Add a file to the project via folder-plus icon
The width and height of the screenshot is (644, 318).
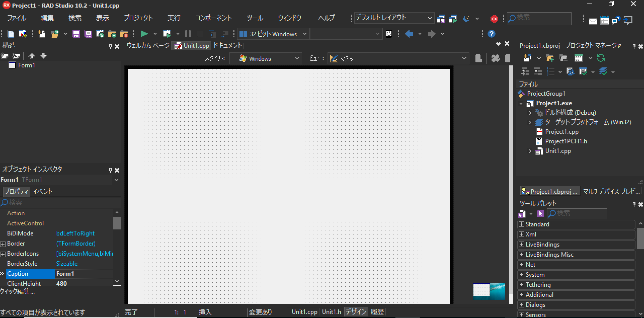112,33
